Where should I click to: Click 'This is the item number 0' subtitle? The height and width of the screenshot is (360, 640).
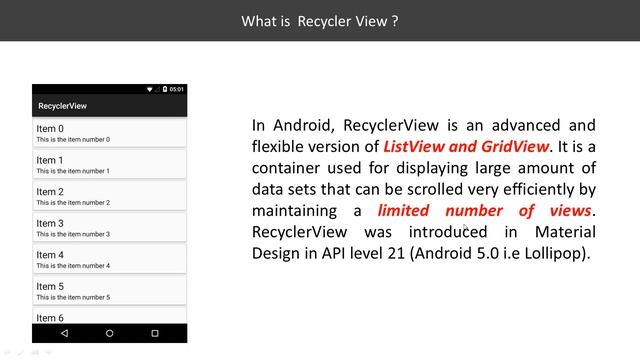tap(73, 140)
